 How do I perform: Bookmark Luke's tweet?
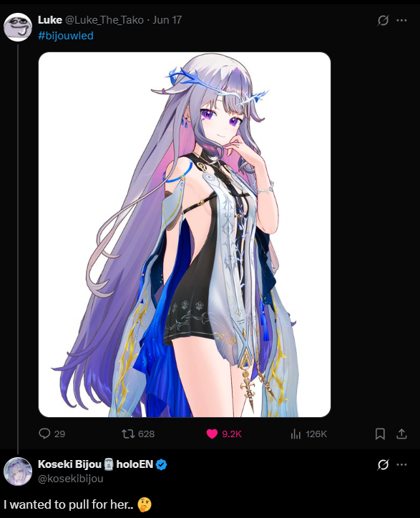click(380, 434)
